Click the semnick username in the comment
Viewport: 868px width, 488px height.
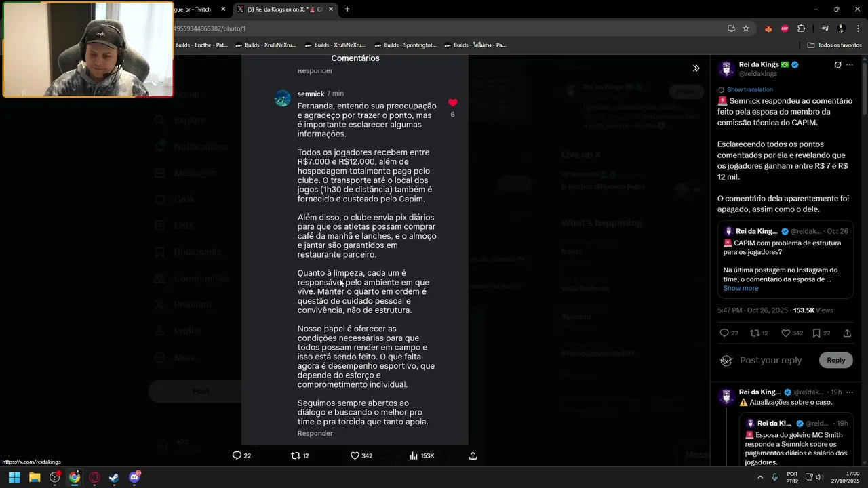(x=311, y=94)
